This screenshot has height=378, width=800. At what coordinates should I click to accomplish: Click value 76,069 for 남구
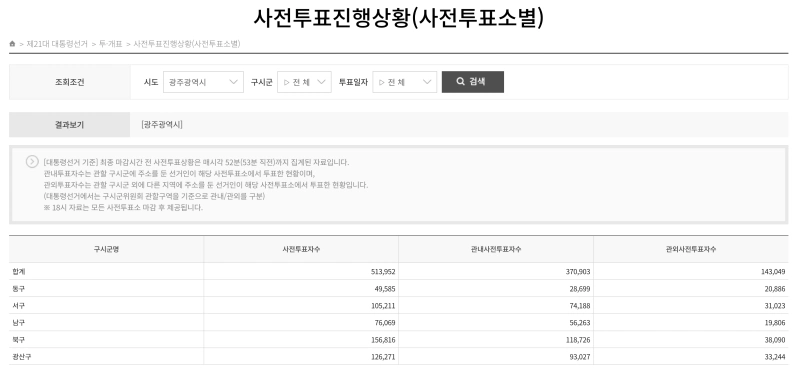[385, 323]
